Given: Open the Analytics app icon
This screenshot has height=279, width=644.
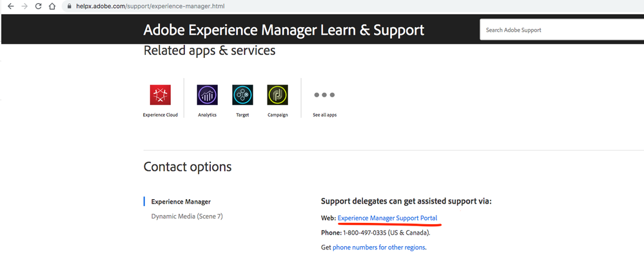Looking at the screenshot, I should [208, 95].
